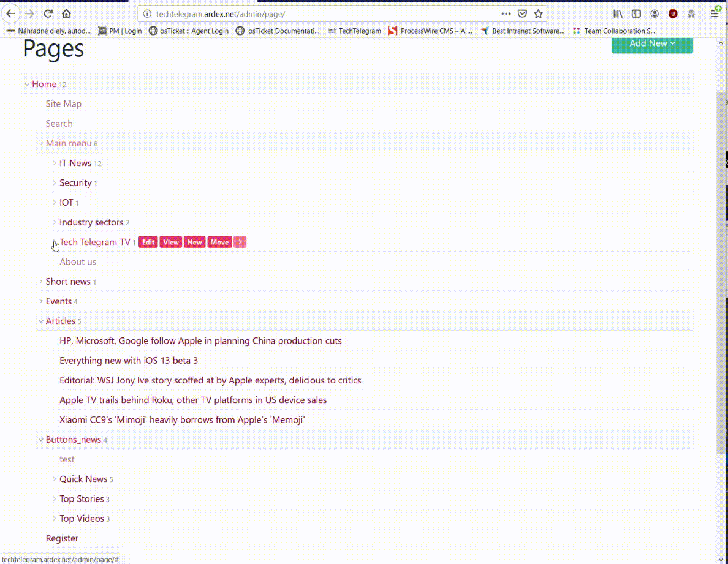Open the Add New dropdown button
This screenshot has height=564, width=728.
pyautogui.click(x=652, y=45)
